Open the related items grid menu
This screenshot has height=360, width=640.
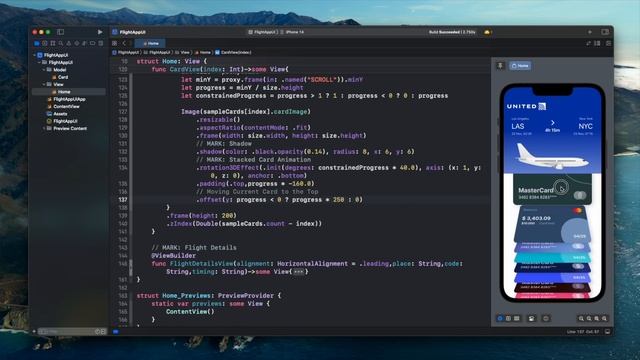[x=115, y=43]
